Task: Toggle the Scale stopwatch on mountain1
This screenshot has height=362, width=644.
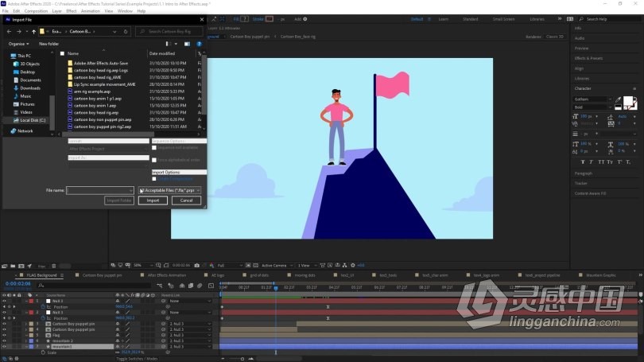Action: (x=43, y=352)
